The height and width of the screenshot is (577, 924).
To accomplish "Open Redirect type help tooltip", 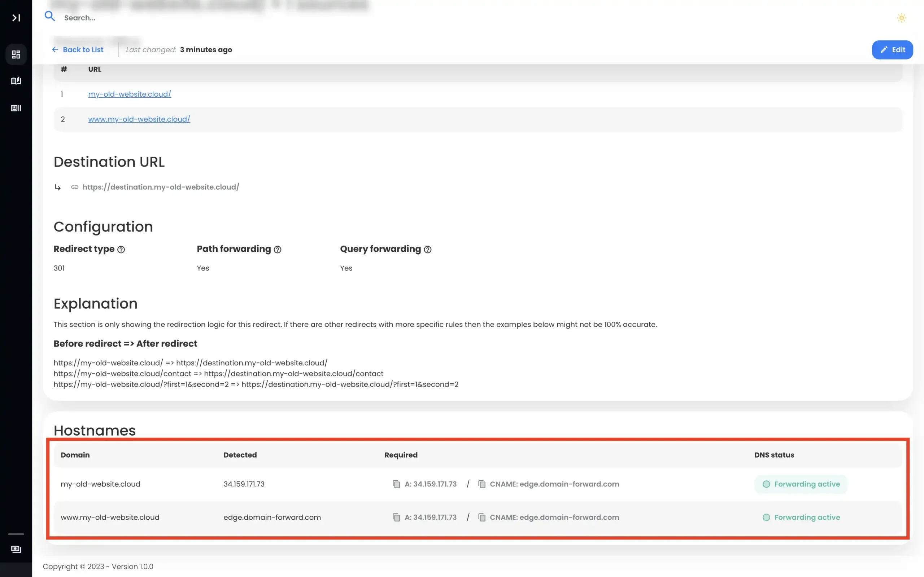I will coord(121,249).
